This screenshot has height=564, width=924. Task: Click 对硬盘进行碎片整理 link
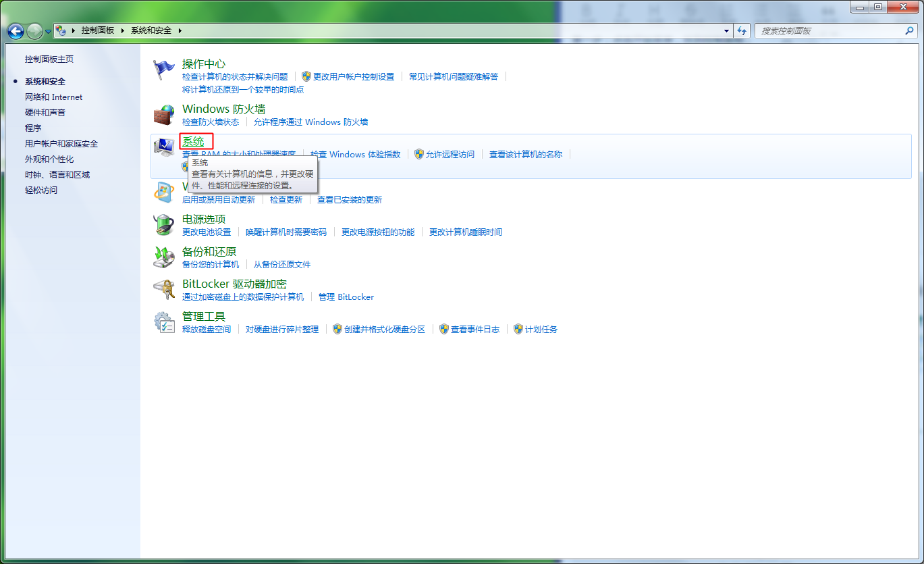[282, 330]
